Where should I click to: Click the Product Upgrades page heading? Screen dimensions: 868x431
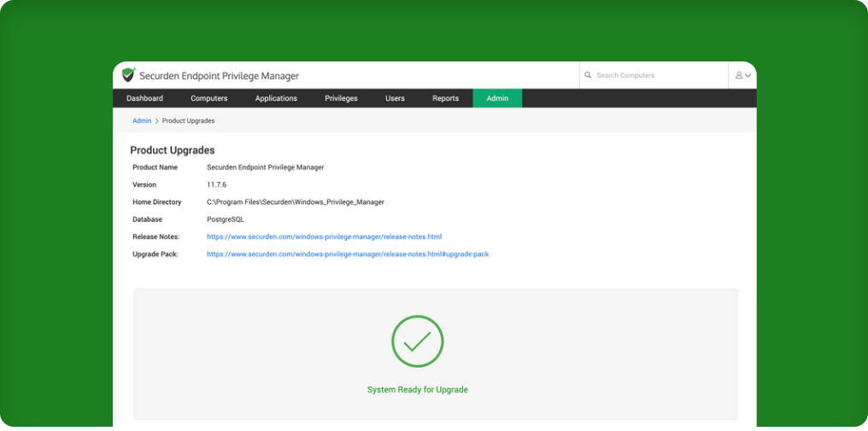pyautogui.click(x=173, y=150)
